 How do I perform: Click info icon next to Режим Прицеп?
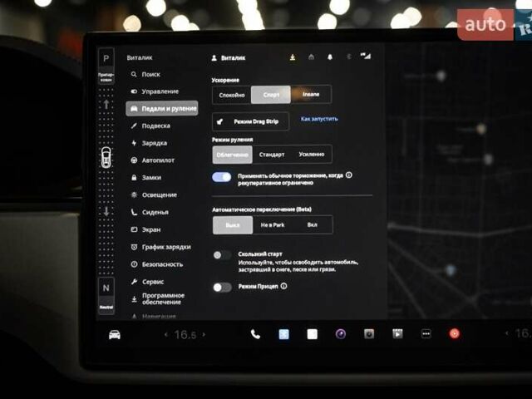coord(284,286)
